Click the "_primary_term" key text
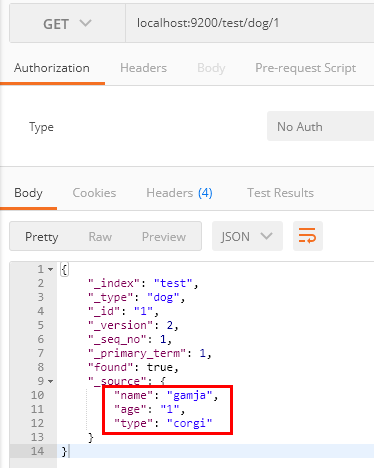The image size is (374, 468). coord(137,353)
